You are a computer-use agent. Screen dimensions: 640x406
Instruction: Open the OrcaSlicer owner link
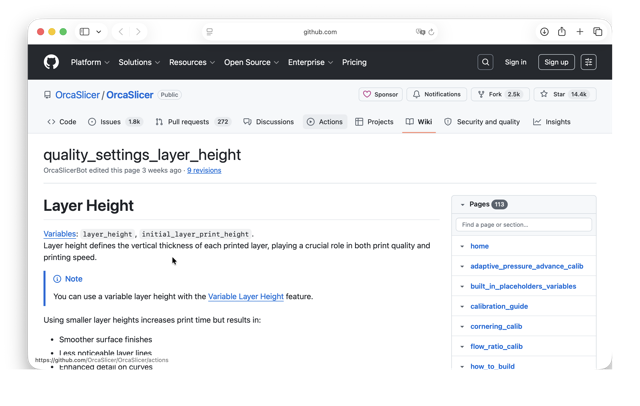click(77, 95)
